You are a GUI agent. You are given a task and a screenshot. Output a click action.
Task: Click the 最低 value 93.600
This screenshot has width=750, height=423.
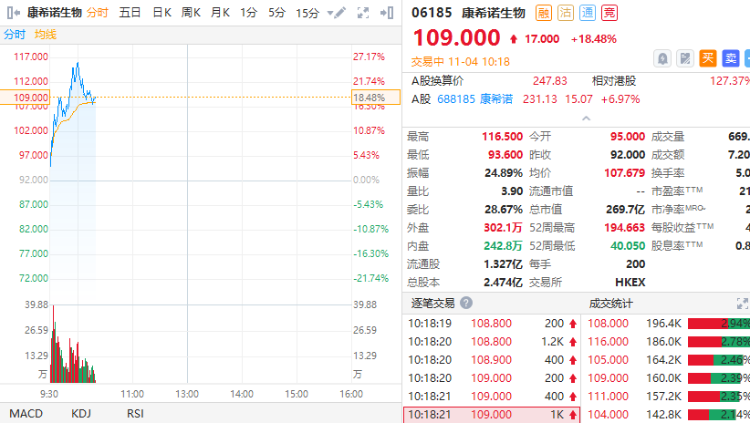(x=505, y=155)
